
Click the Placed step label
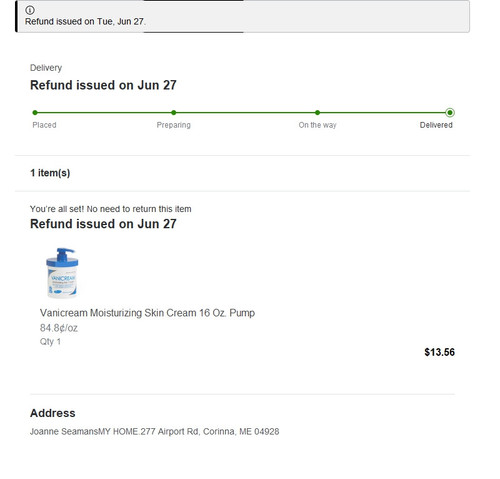click(44, 125)
